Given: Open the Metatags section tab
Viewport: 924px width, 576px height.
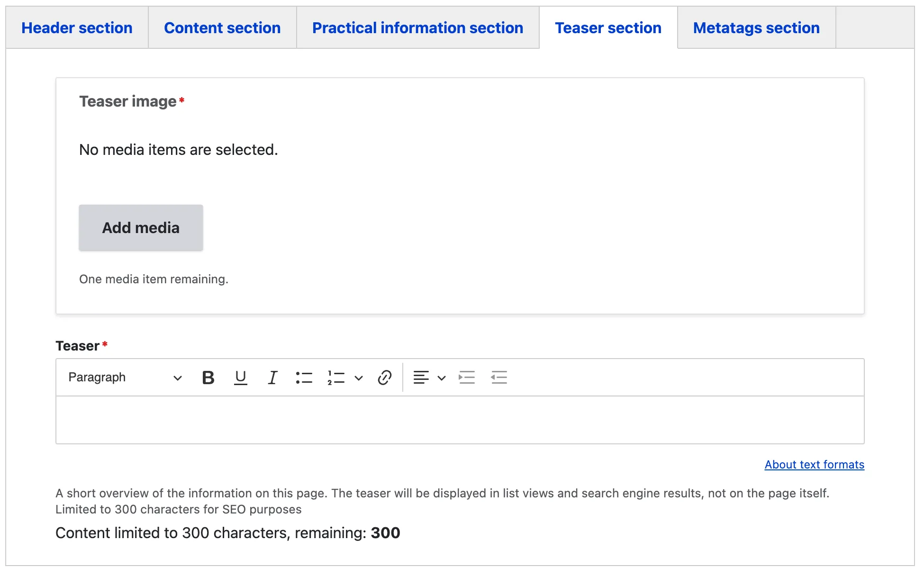Looking at the screenshot, I should 756,28.
